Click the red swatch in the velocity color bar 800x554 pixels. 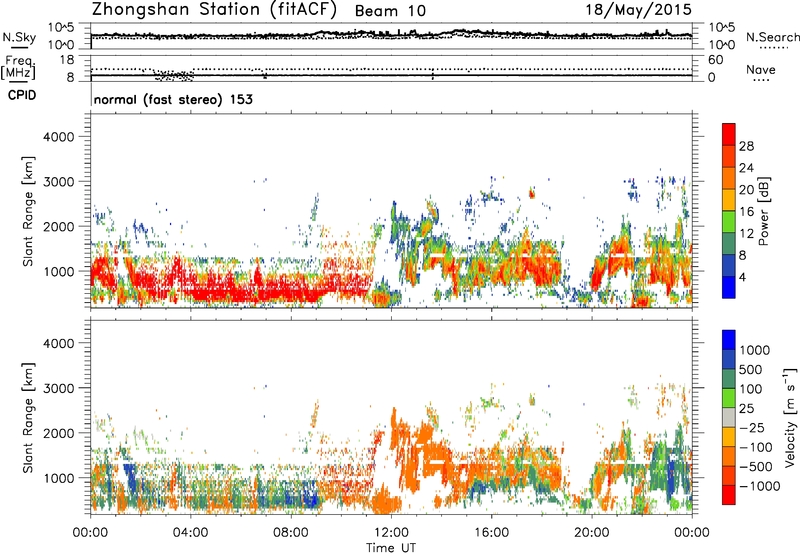tap(729, 495)
